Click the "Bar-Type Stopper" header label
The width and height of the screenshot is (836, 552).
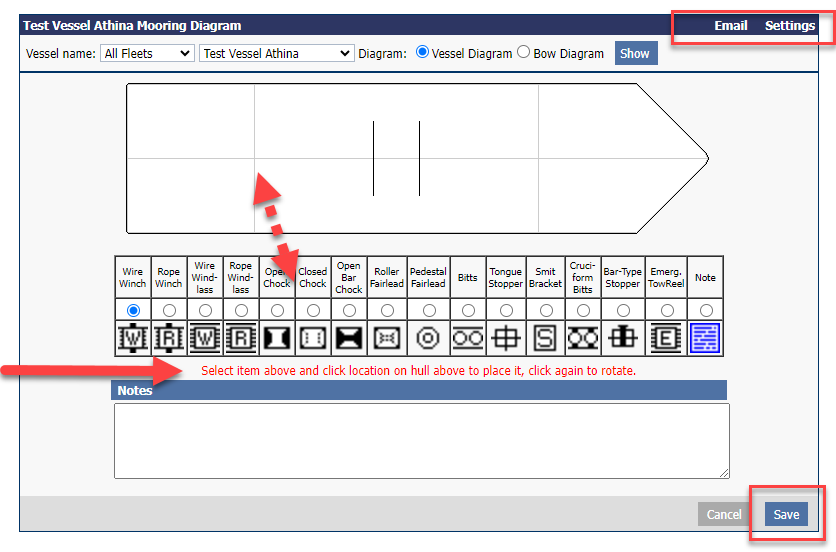coord(623,277)
